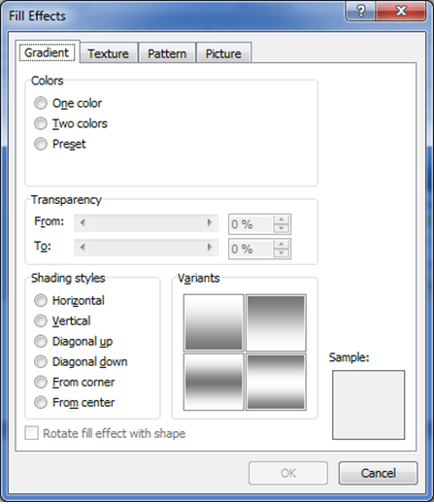The height and width of the screenshot is (504, 434).
Task: Click left arrow on From transparency slider
Action: coord(83,222)
